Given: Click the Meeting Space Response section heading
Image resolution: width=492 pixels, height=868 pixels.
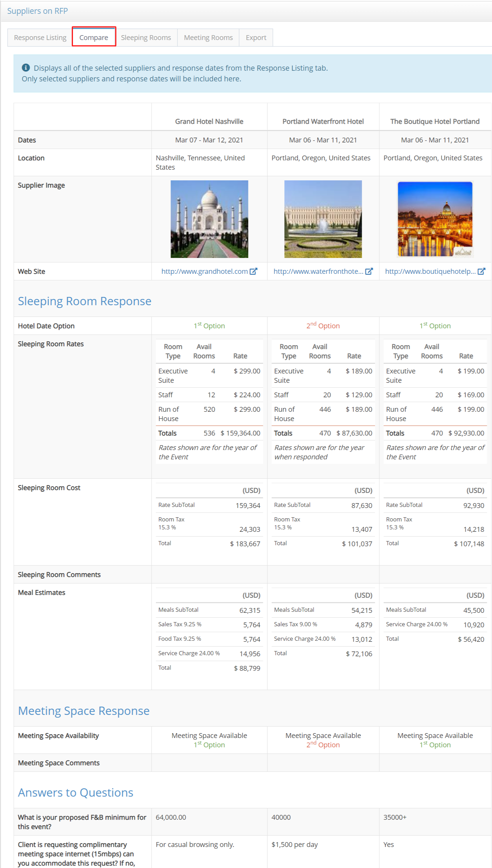Looking at the screenshot, I should click(84, 711).
